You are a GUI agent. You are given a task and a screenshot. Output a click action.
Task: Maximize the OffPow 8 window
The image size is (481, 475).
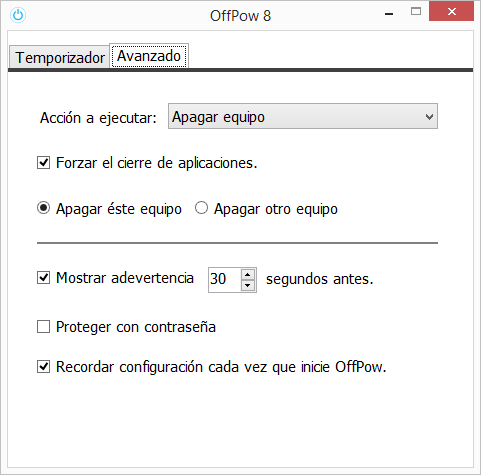pyautogui.click(x=416, y=12)
